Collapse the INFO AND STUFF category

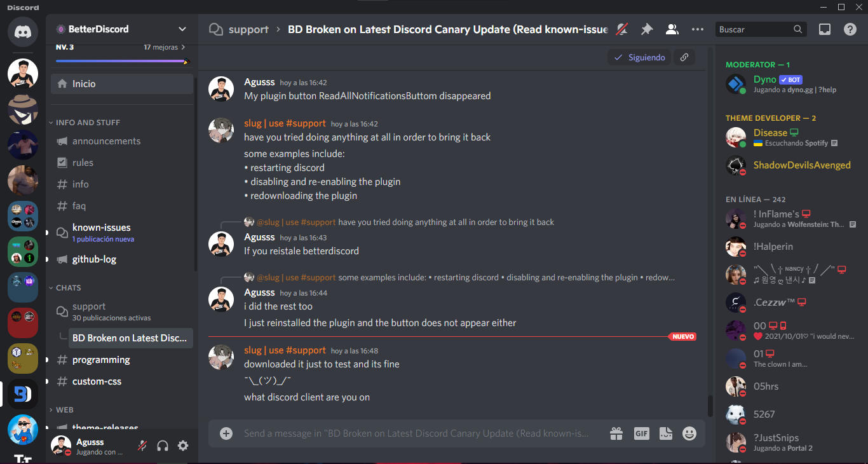pyautogui.click(x=87, y=123)
